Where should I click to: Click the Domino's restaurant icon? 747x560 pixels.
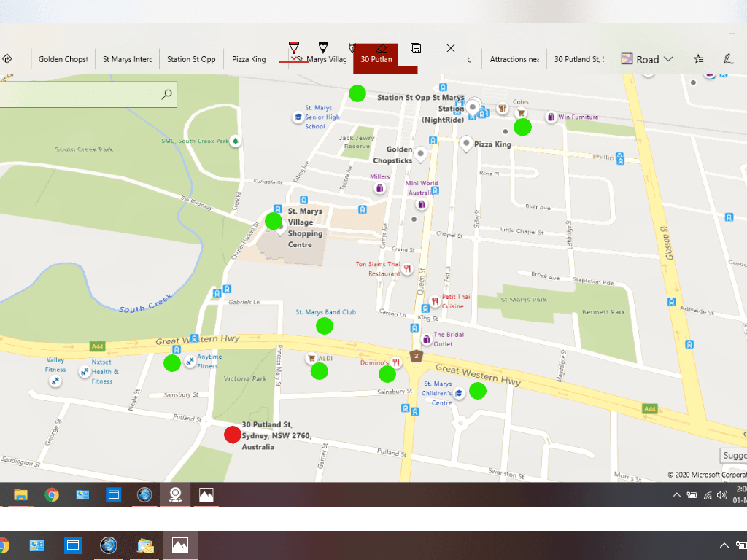coord(396,362)
